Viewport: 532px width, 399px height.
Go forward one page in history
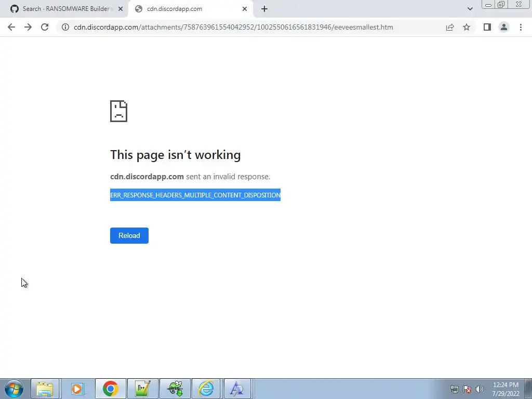tap(28, 27)
